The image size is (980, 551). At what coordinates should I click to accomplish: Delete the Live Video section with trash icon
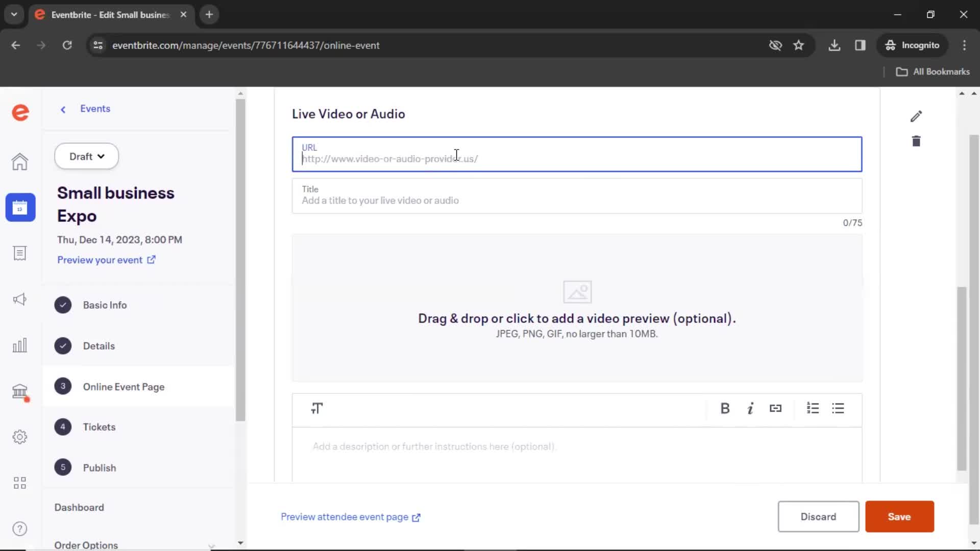916,141
